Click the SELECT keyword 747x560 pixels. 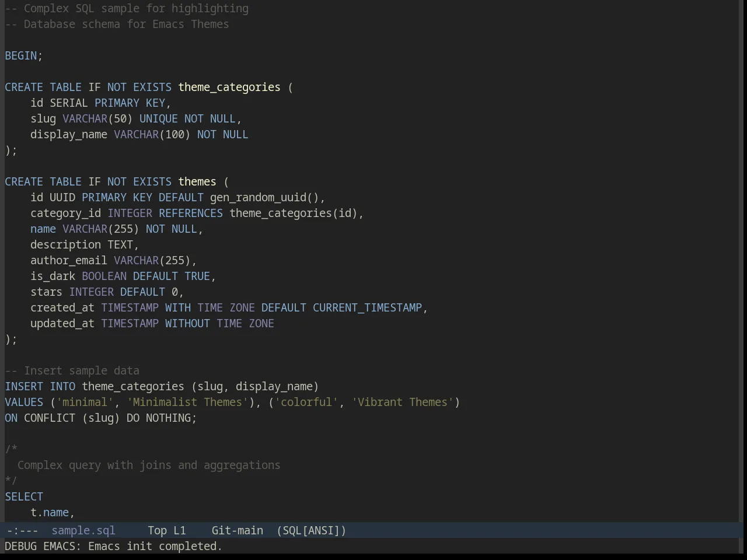[24, 497]
